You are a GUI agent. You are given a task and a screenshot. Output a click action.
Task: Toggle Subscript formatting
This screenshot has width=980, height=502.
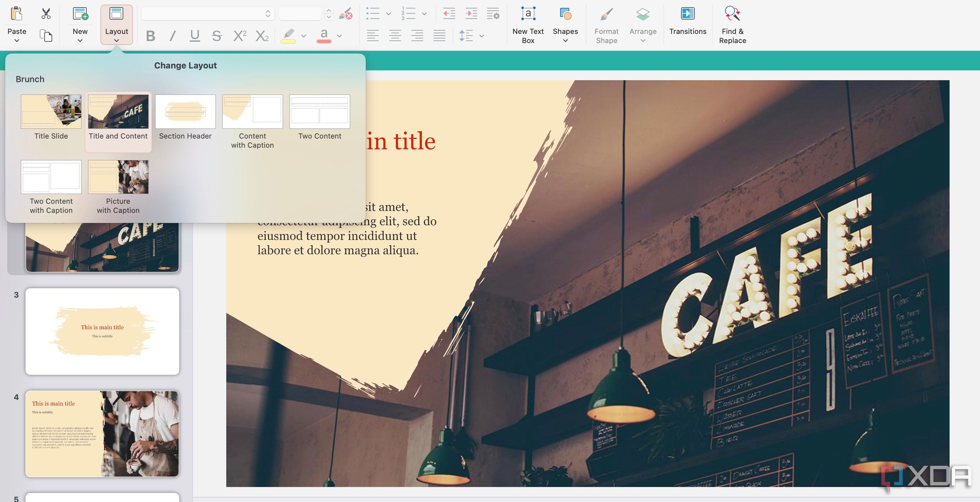(x=262, y=36)
